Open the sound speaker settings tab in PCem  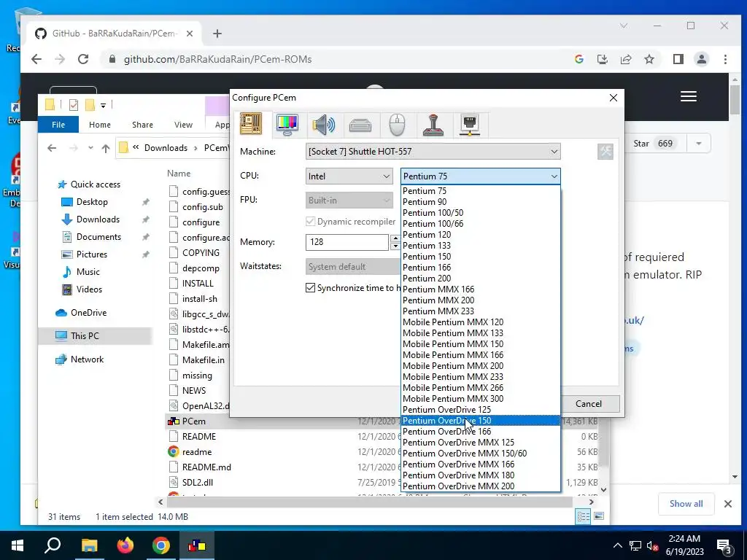coord(323,125)
